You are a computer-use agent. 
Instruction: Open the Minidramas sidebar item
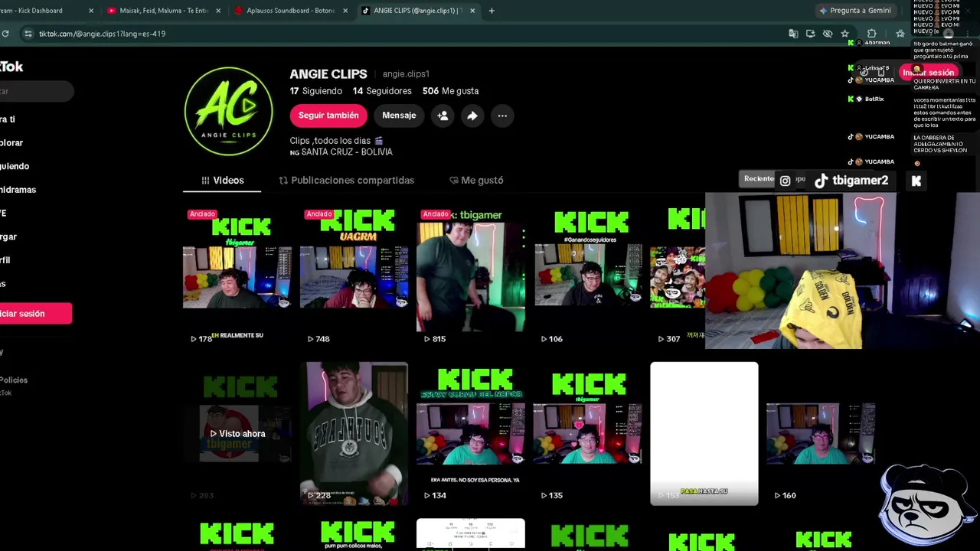(18, 190)
